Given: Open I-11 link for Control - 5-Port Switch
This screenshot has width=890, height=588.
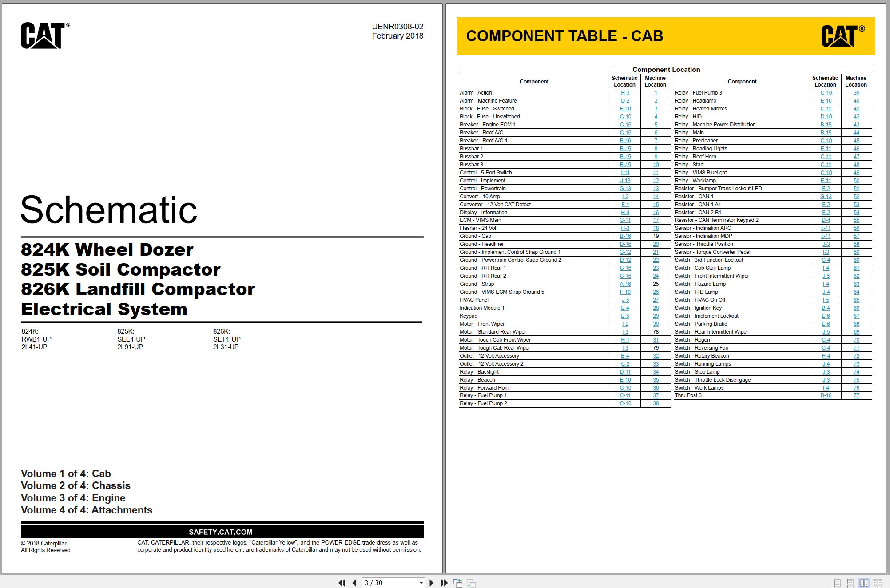Looking at the screenshot, I should 625,173.
